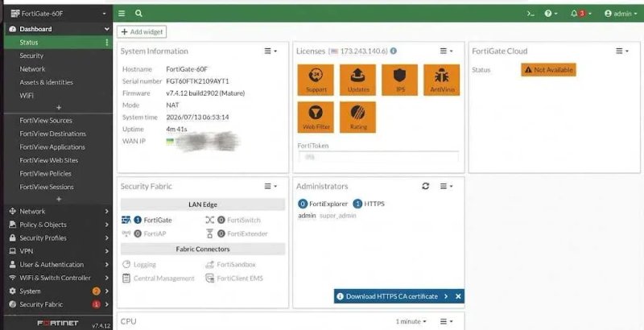Select Network dashboard under Dashboard
Viewport: 644px width, 330px height.
(32, 69)
